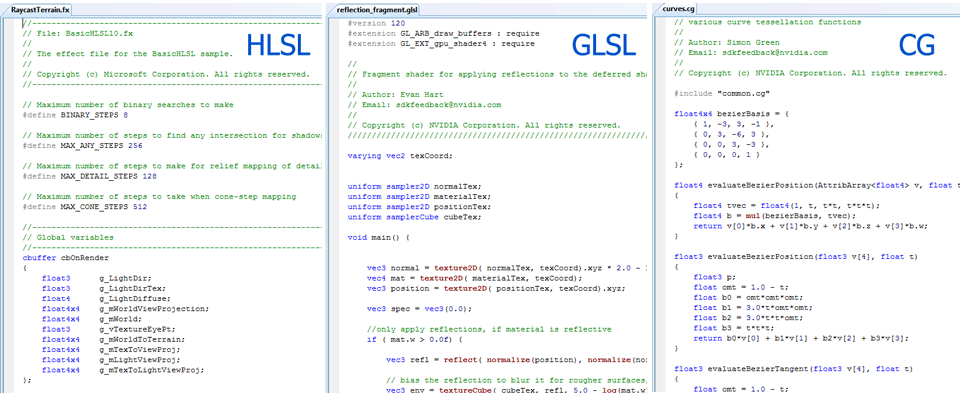Click the "//only apply reflections" comment
The height and width of the screenshot is (410, 969).
tap(489, 329)
